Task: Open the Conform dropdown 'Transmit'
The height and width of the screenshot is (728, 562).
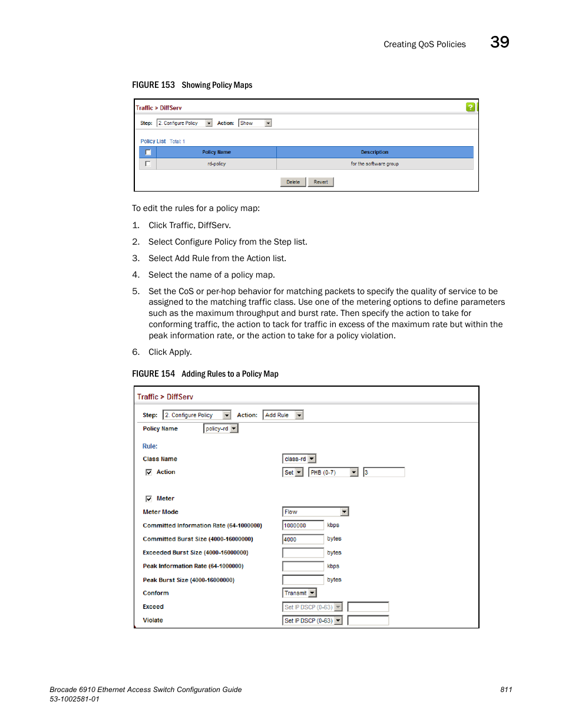Action: pos(299,593)
